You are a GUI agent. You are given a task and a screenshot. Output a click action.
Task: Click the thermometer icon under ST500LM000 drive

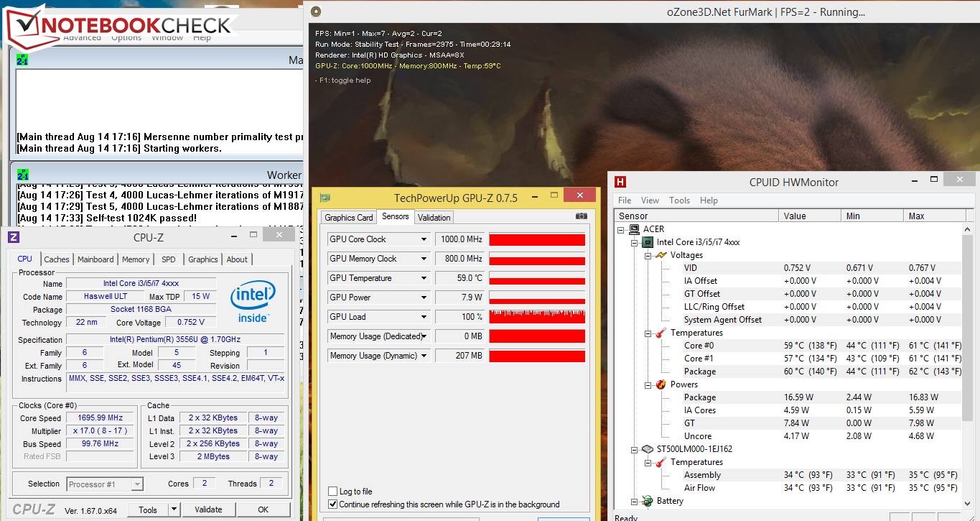(661, 462)
